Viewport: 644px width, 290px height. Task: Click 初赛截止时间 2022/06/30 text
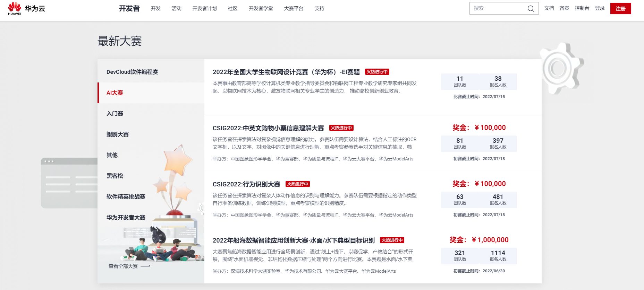coord(479,271)
